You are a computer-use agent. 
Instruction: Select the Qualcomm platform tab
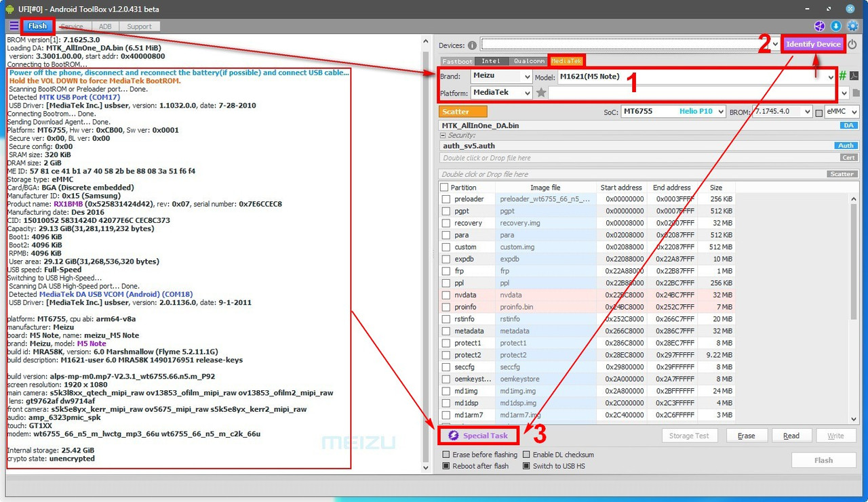click(528, 61)
